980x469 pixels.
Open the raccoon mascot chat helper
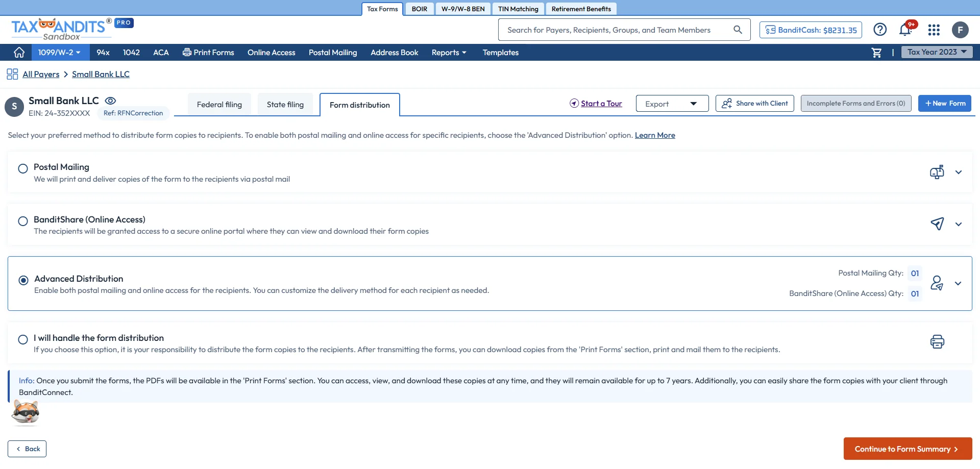tap(26, 412)
